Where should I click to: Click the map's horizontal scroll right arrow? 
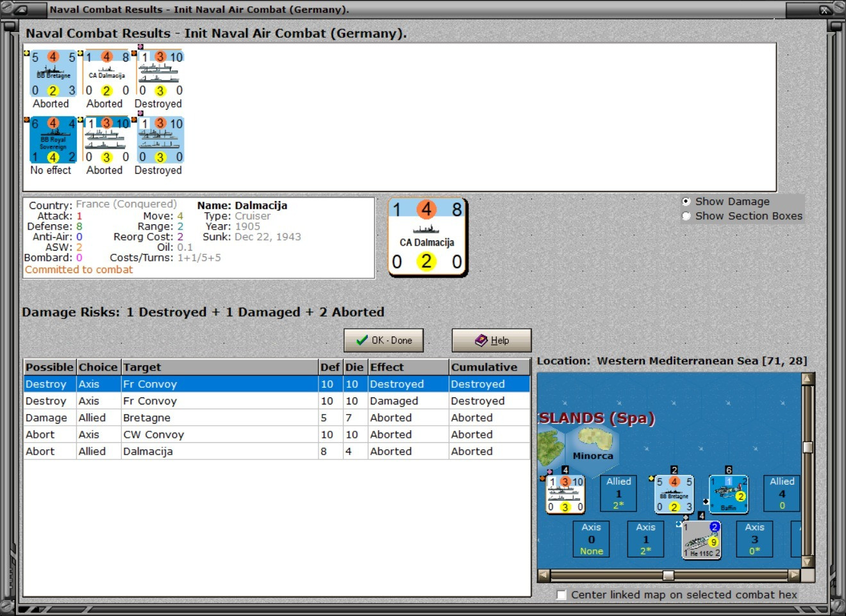pyautogui.click(x=795, y=575)
